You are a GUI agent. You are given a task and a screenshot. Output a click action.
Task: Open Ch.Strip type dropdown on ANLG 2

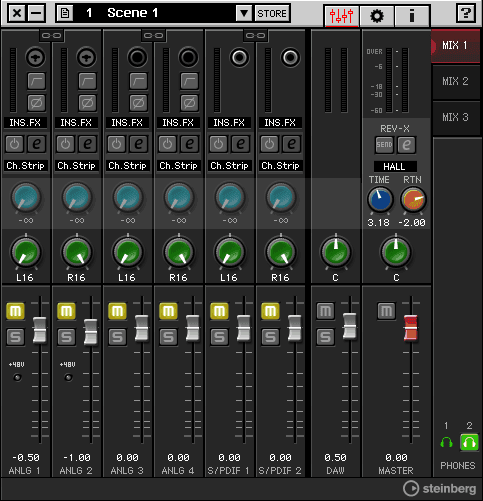pyautogui.click(x=76, y=166)
